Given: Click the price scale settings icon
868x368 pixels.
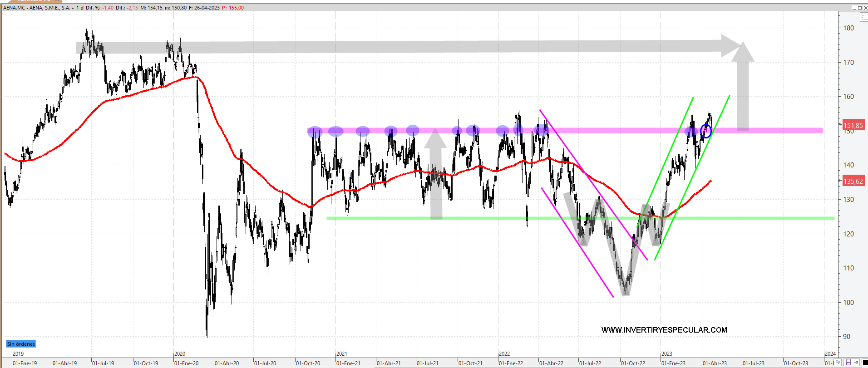Looking at the screenshot, I should coord(863,17).
